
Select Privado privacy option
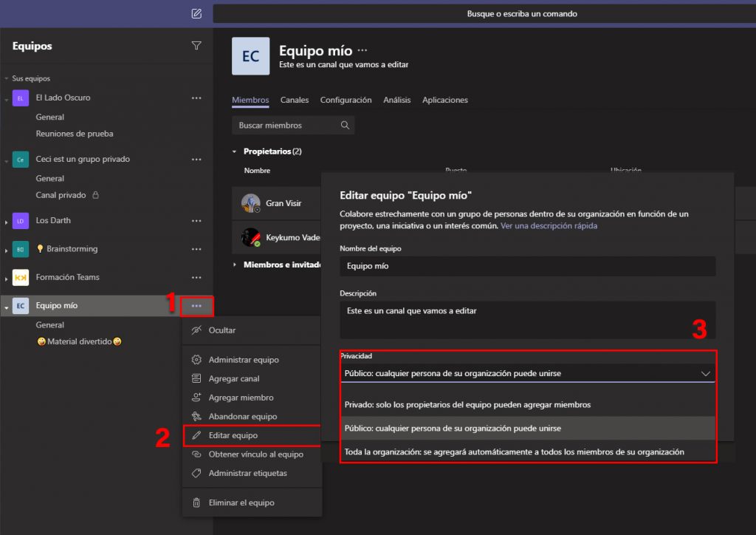pos(467,405)
